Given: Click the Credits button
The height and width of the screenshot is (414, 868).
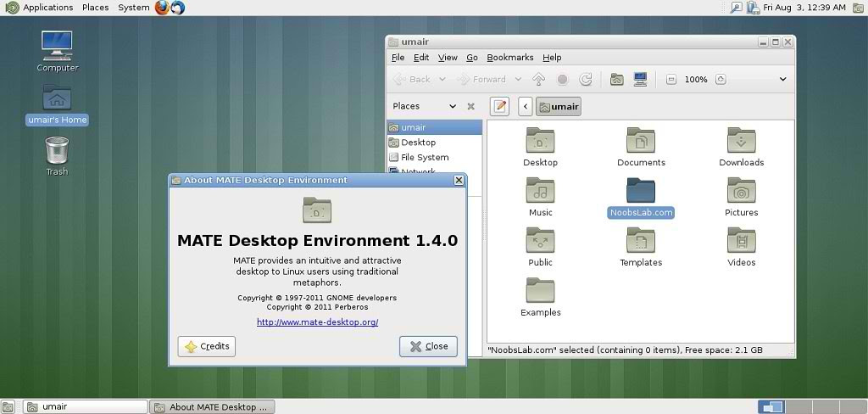Looking at the screenshot, I should (x=207, y=346).
